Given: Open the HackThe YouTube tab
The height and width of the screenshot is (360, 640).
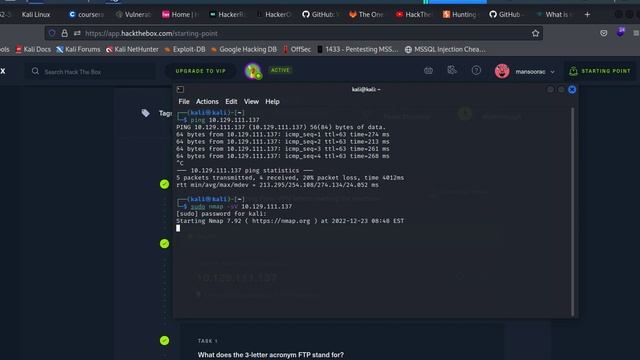Looking at the screenshot, I should click(x=413, y=14).
